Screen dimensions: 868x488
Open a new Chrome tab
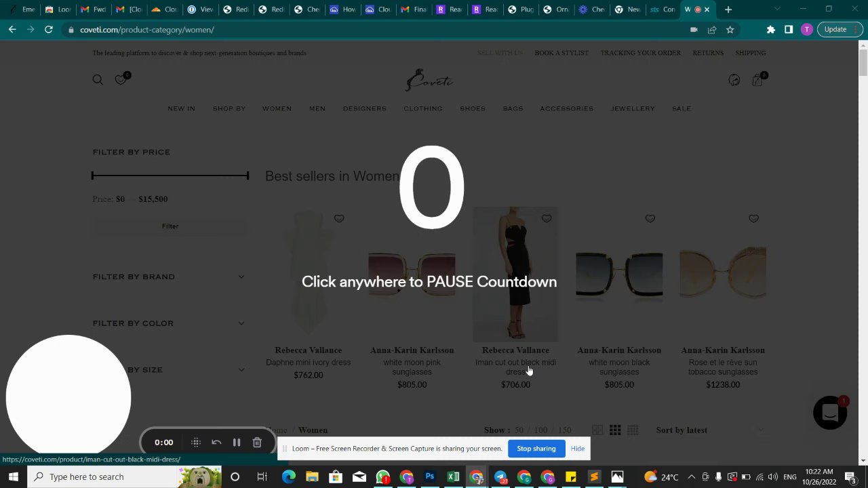coord(728,9)
